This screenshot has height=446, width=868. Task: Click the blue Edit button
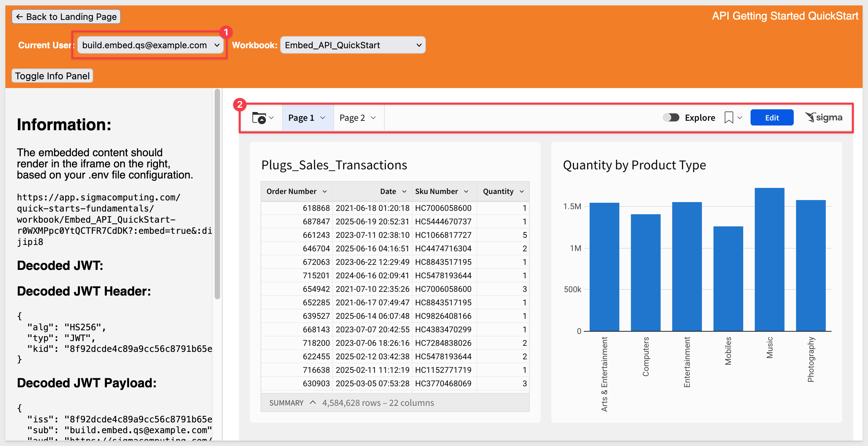(771, 118)
